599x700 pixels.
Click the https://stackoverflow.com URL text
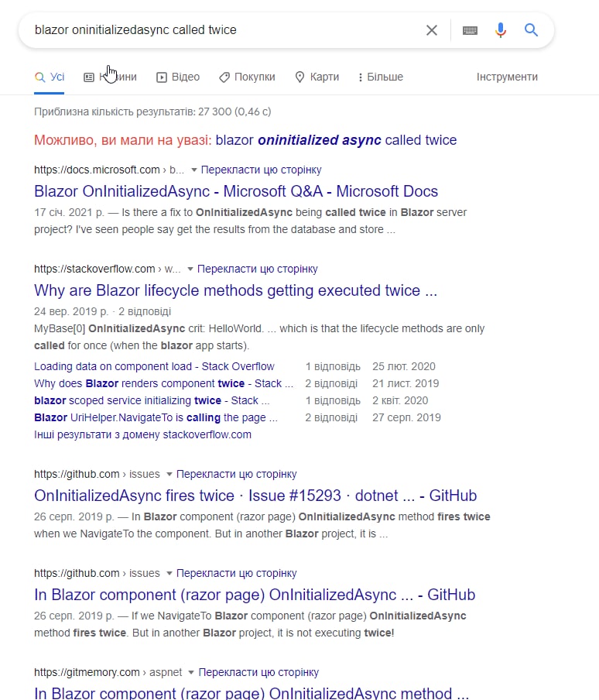(x=94, y=269)
